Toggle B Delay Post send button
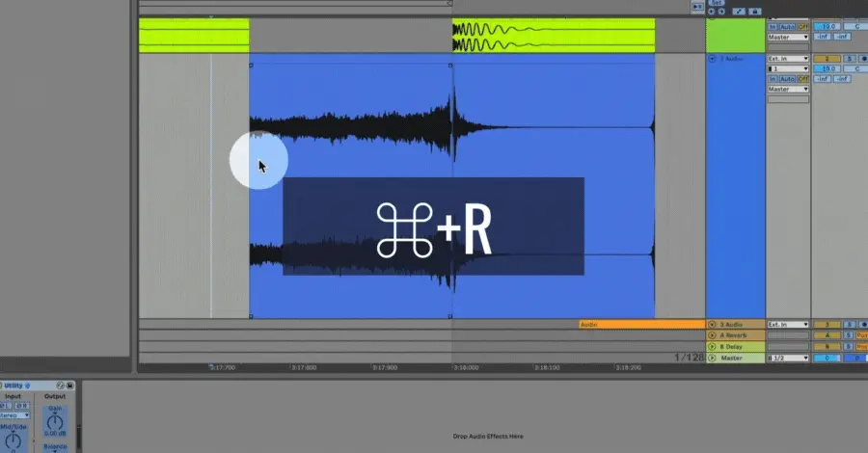Viewport: 868px width, 453px height. [862, 346]
